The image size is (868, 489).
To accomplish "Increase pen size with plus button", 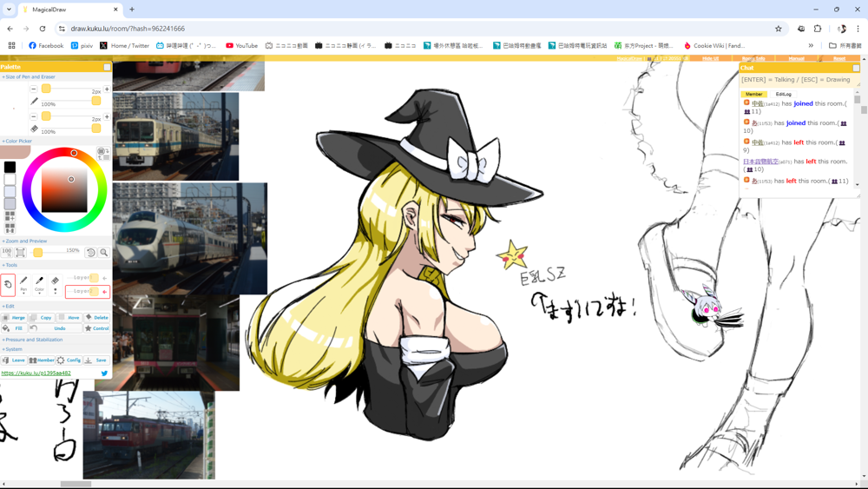I will click(x=107, y=89).
